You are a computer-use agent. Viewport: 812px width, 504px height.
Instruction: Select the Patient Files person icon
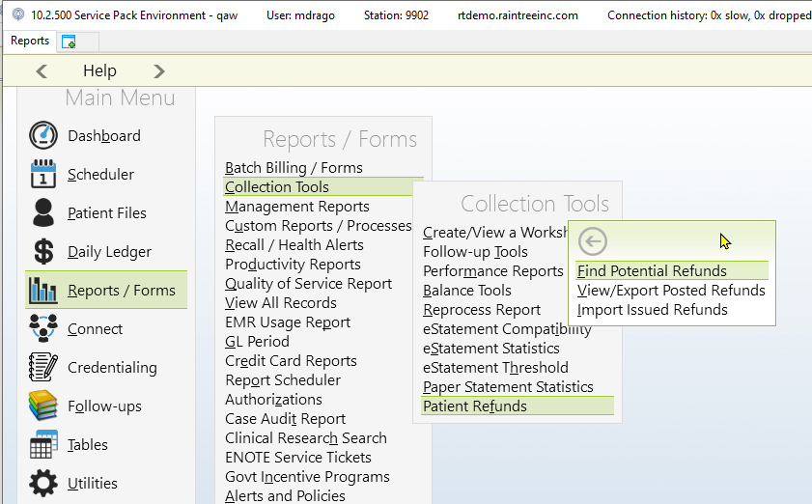click(43, 212)
